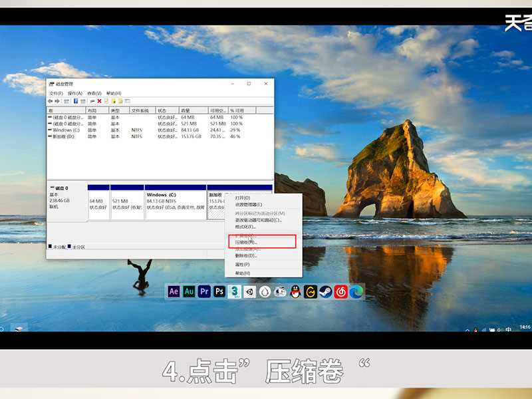This screenshot has width=532, height=399.
Task: Open After Effects from the dock
Action: pyautogui.click(x=174, y=291)
